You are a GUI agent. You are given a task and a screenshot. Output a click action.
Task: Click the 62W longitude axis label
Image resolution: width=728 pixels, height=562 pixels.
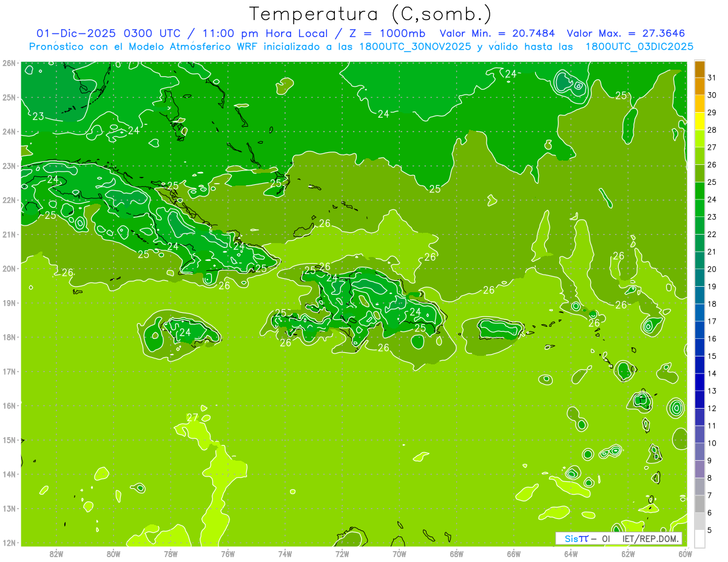pyautogui.click(x=628, y=554)
